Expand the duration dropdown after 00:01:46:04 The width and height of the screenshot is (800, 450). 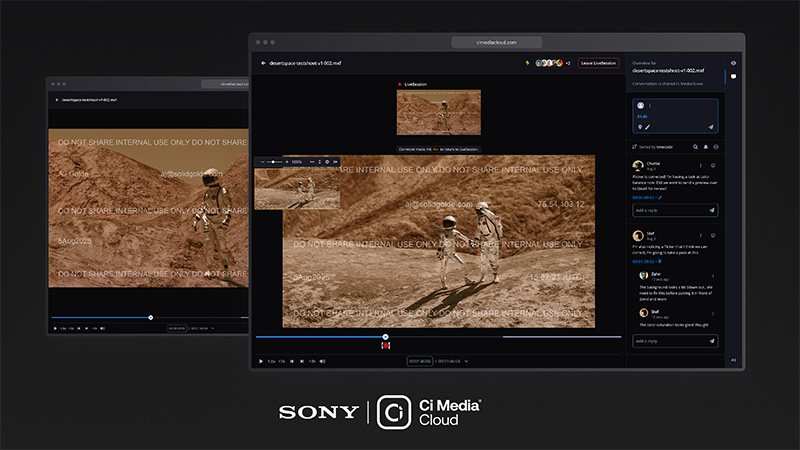(x=467, y=360)
